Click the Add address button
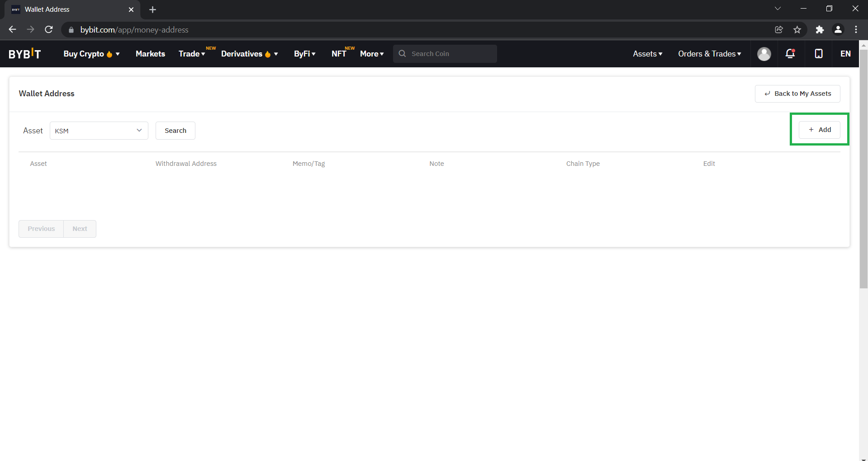868x461 pixels. pos(819,130)
